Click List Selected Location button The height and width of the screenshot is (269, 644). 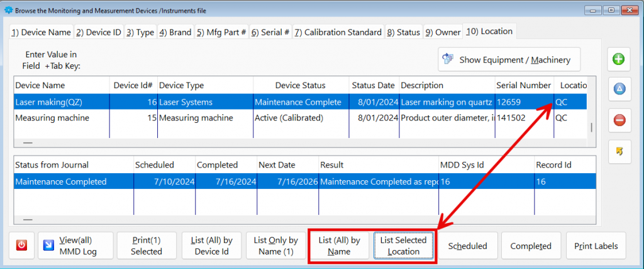[x=403, y=246]
